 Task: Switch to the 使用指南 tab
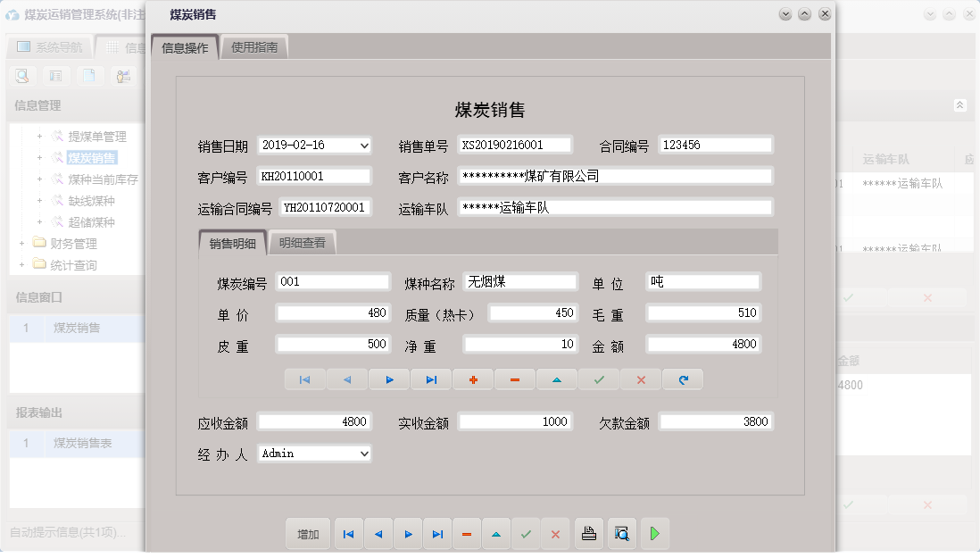(x=256, y=46)
